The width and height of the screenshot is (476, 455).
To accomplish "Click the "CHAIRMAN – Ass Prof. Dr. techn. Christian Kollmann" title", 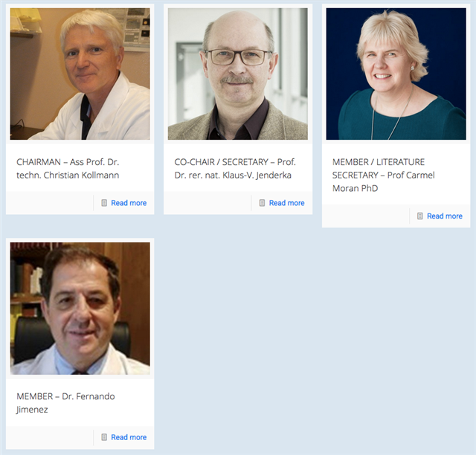I will (x=68, y=169).
